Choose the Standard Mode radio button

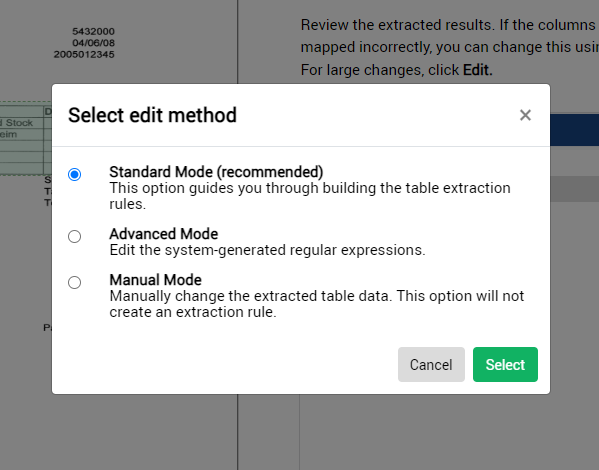74,174
